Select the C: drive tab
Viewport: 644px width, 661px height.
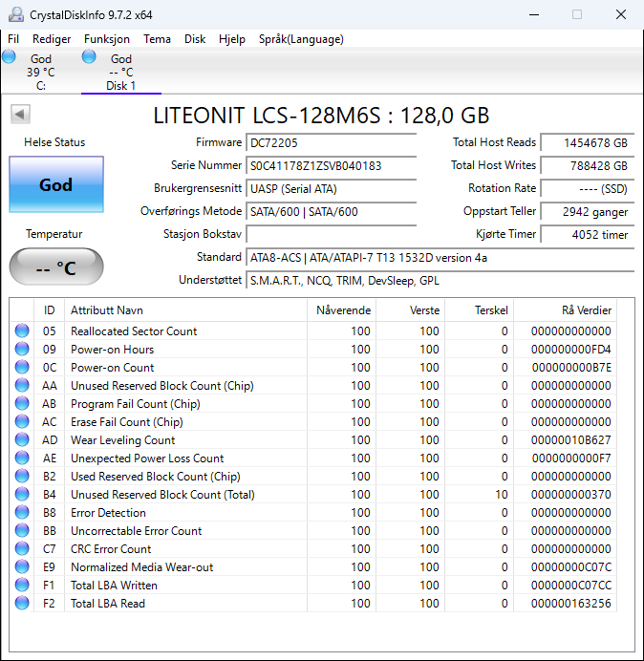tap(41, 72)
